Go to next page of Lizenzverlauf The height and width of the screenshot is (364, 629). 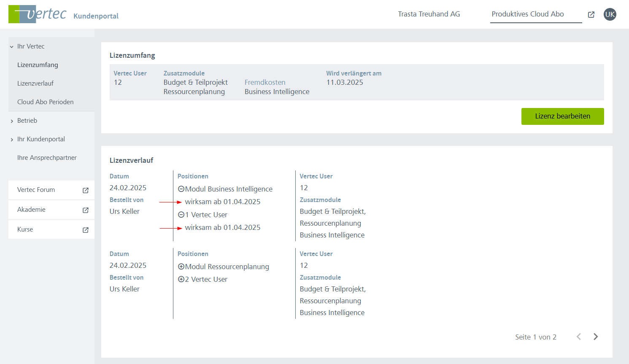pyautogui.click(x=595, y=337)
